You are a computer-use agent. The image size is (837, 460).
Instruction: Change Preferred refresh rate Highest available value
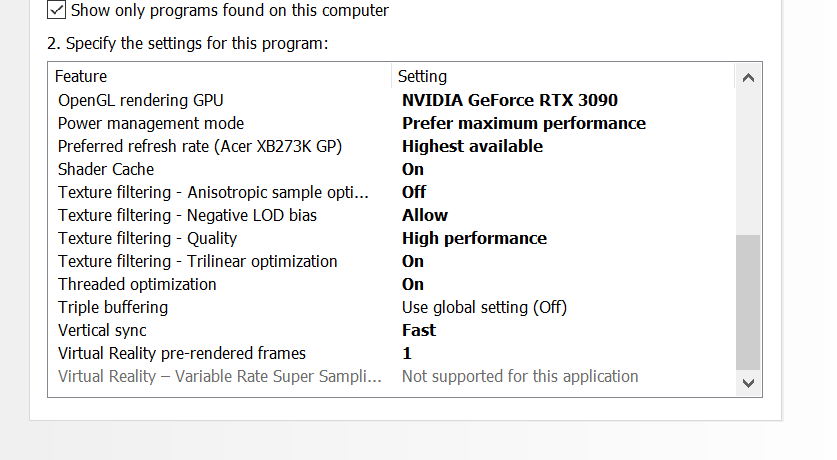pos(472,146)
